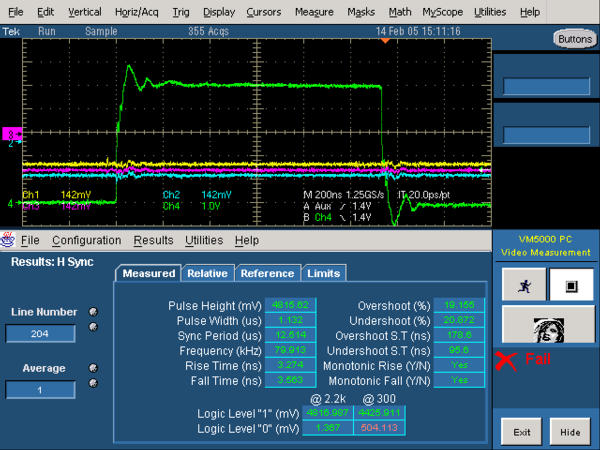Switch to the Reference tab
Viewport: 600px width, 450px height.
tap(267, 273)
